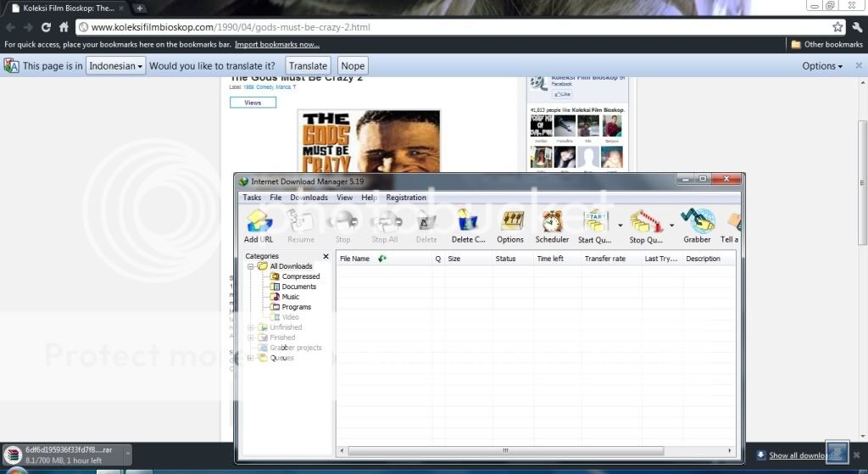This screenshot has height=474, width=868.
Task: Open the Downloads menu
Action: point(309,197)
